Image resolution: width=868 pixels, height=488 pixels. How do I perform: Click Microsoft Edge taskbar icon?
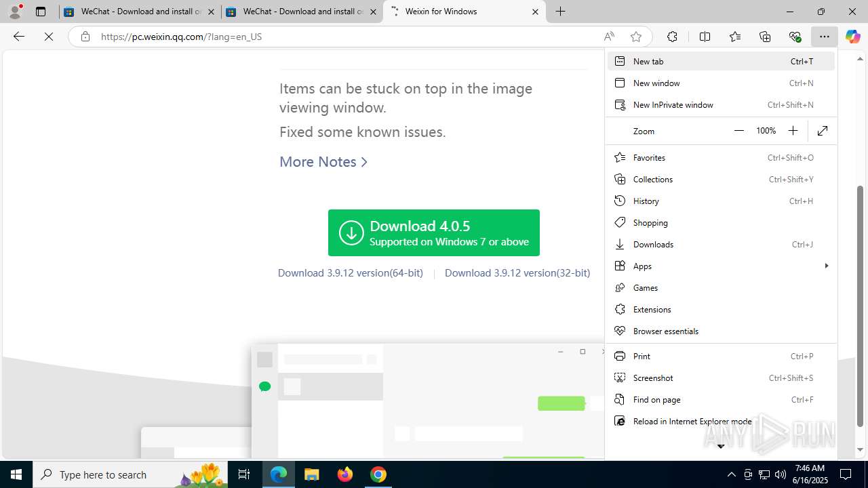click(x=279, y=474)
